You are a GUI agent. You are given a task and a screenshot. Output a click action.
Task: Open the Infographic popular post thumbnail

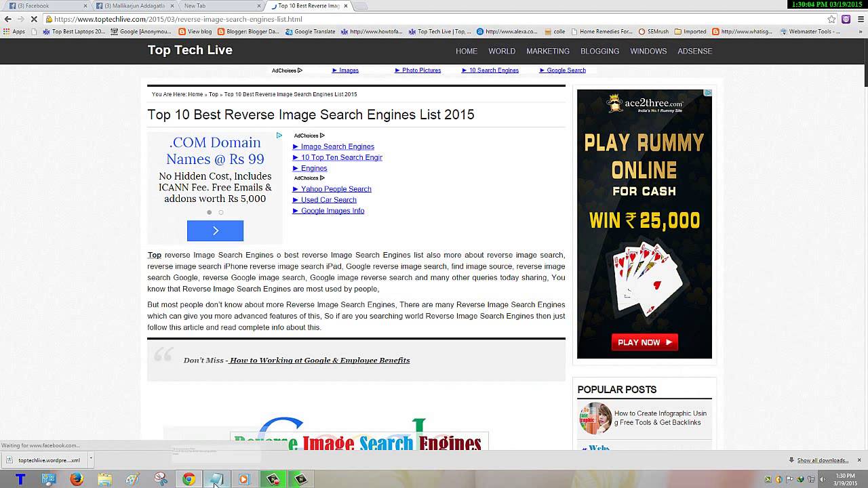[x=595, y=418]
